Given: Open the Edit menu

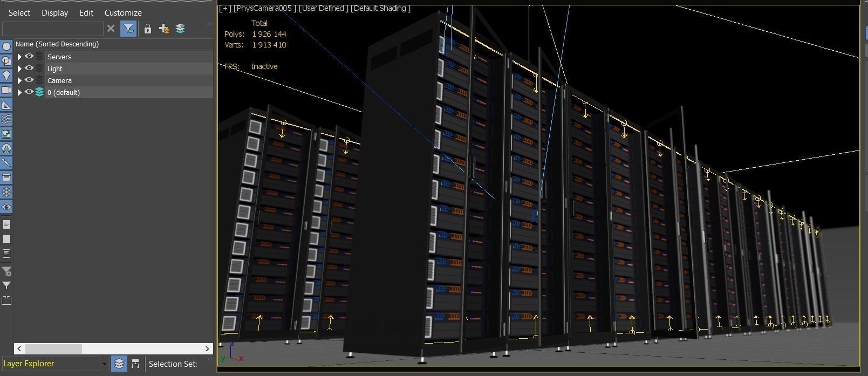Looking at the screenshot, I should pyautogui.click(x=86, y=12).
